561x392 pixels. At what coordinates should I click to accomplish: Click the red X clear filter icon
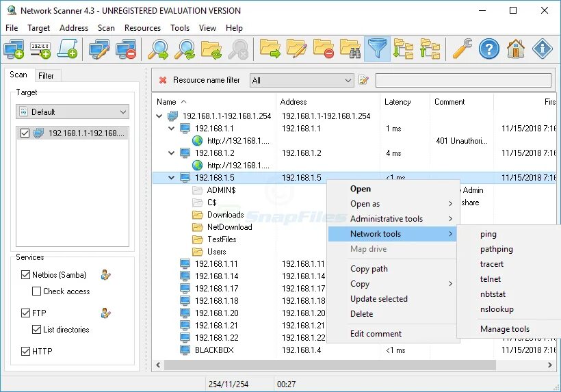162,80
